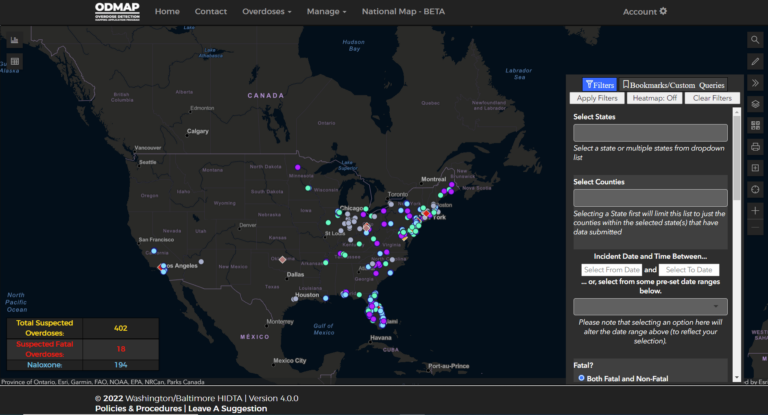This screenshot has width=768, height=415.
Task: Go to the Home menu item
Action: tap(167, 11)
